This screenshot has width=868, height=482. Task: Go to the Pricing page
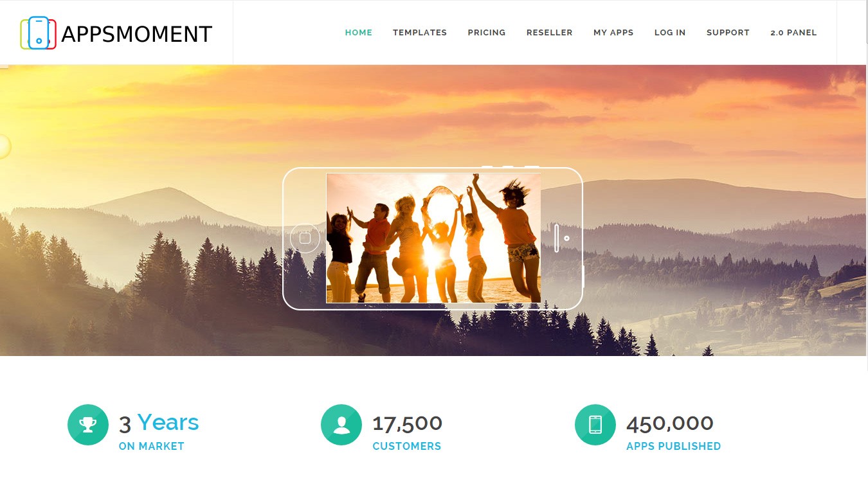click(x=487, y=33)
